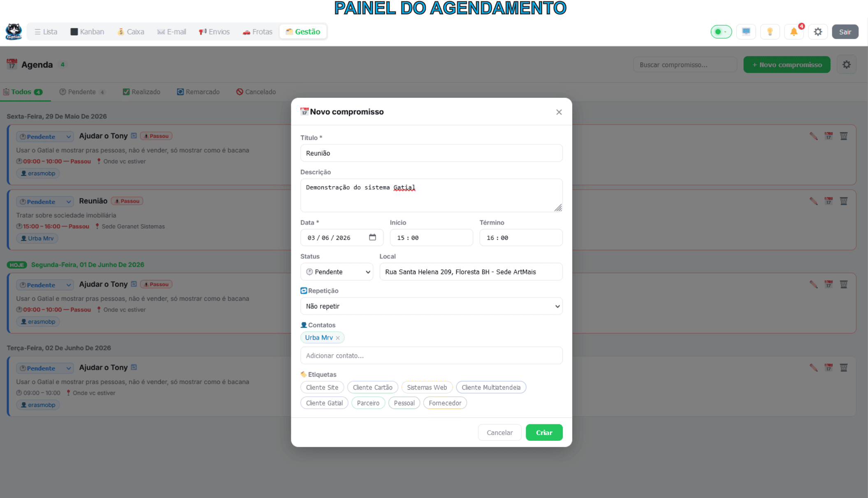Edit 02 June Ajudar o Tony pencil icon
Screen dimensions: 868x498
pos(813,368)
